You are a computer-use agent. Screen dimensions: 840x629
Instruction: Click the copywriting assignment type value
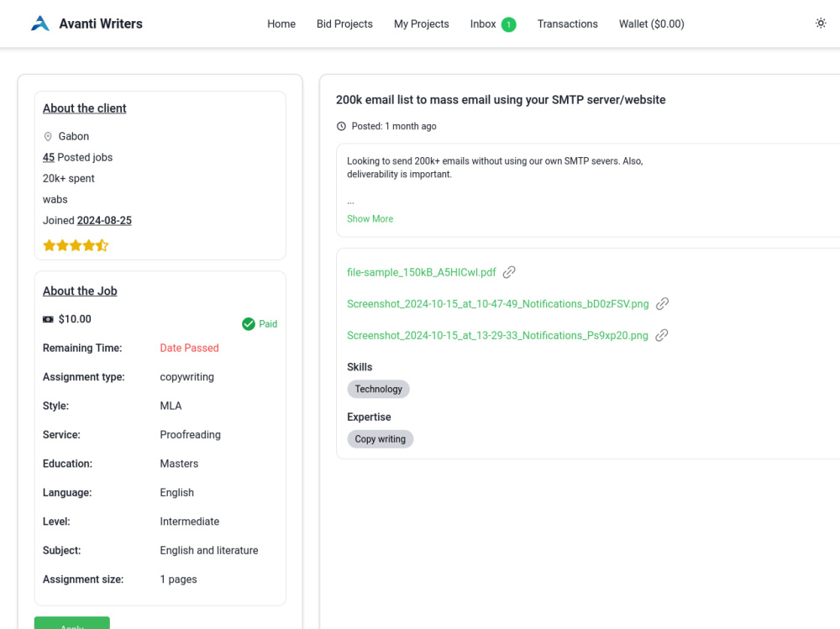(x=186, y=377)
